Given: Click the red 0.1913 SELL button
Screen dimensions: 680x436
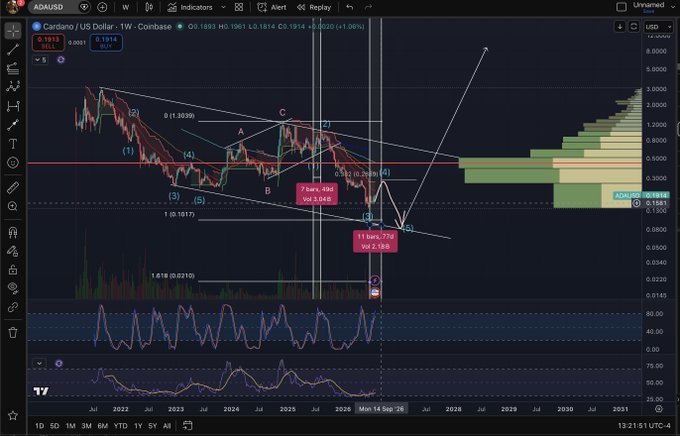Looking at the screenshot, I should pyautogui.click(x=48, y=43).
